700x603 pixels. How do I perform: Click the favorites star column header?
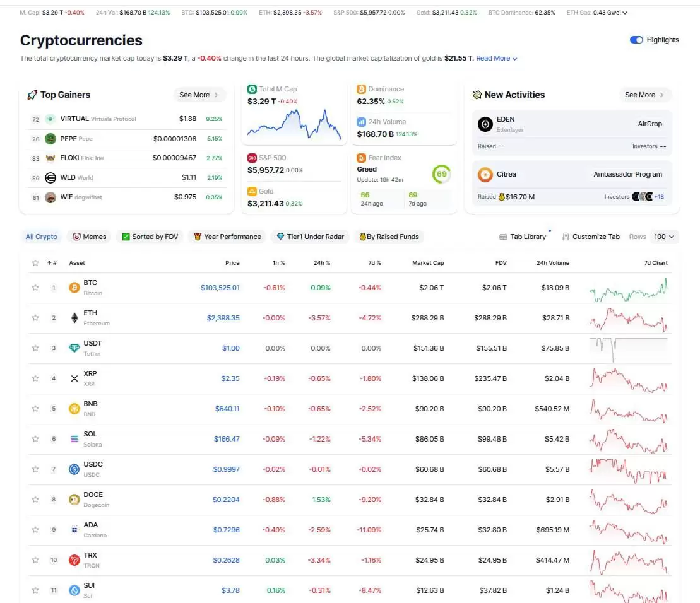coord(35,263)
